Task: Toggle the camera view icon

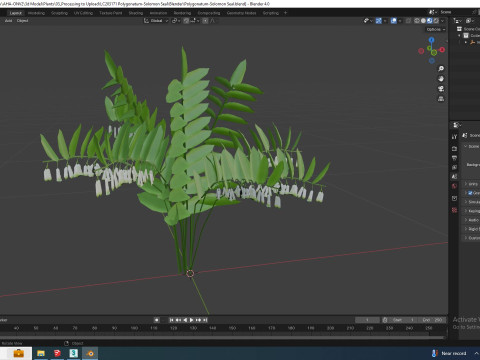Action: point(441,89)
